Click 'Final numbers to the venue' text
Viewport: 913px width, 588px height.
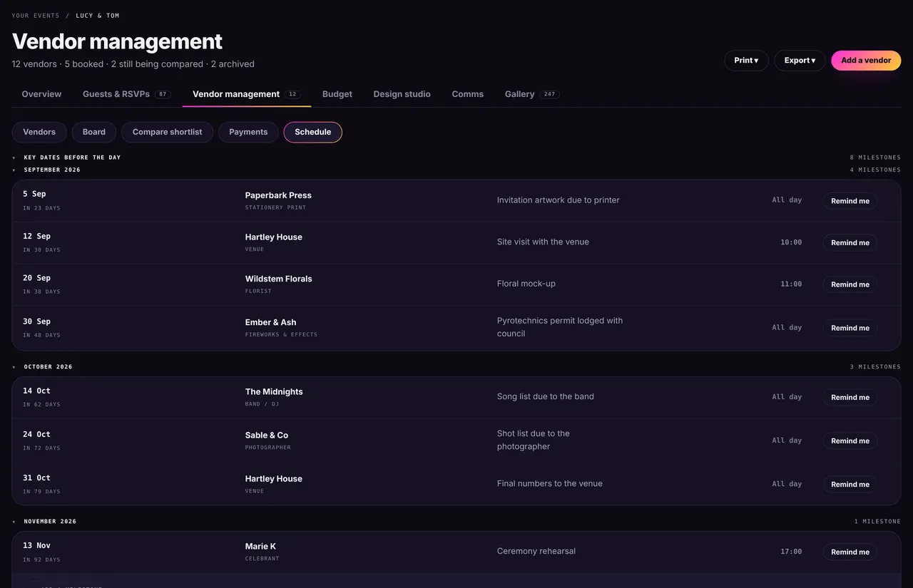coord(550,483)
